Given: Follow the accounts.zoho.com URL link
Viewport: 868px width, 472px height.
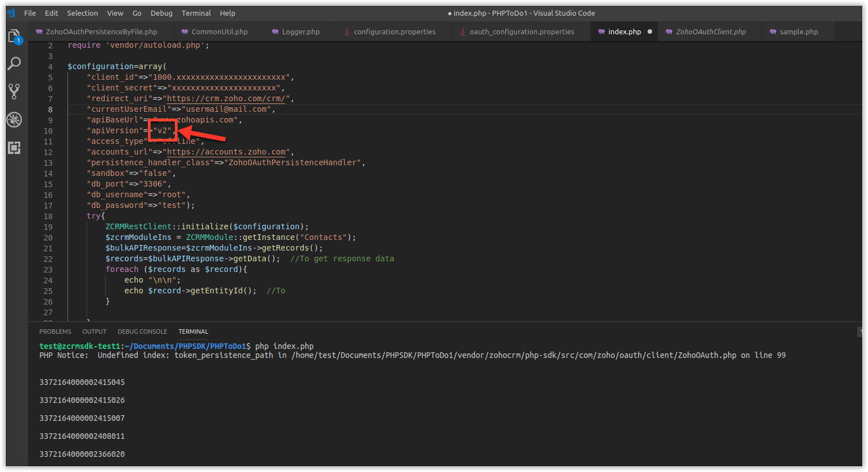Looking at the screenshot, I should [228, 152].
